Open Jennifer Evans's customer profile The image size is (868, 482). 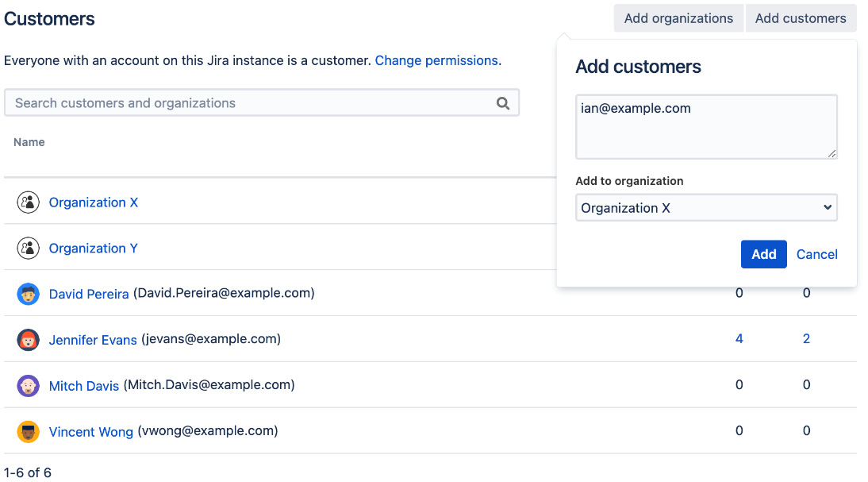(93, 339)
